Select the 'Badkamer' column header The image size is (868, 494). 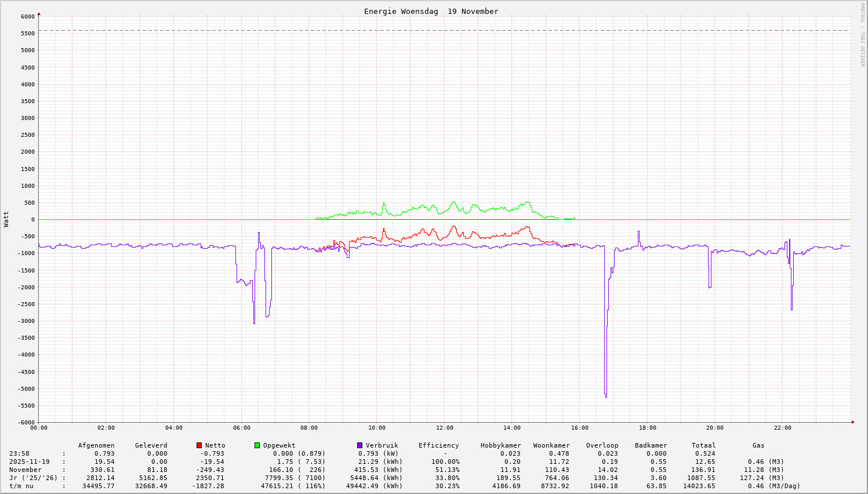pyautogui.click(x=651, y=445)
